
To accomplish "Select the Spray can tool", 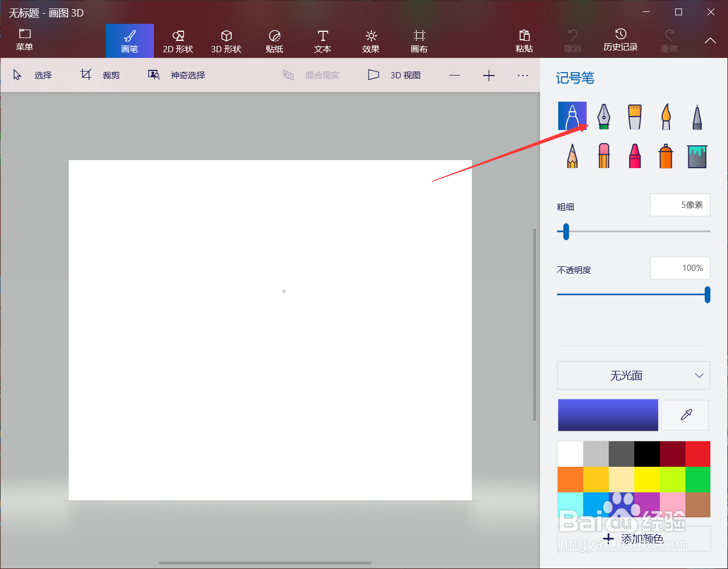I will coord(666,155).
